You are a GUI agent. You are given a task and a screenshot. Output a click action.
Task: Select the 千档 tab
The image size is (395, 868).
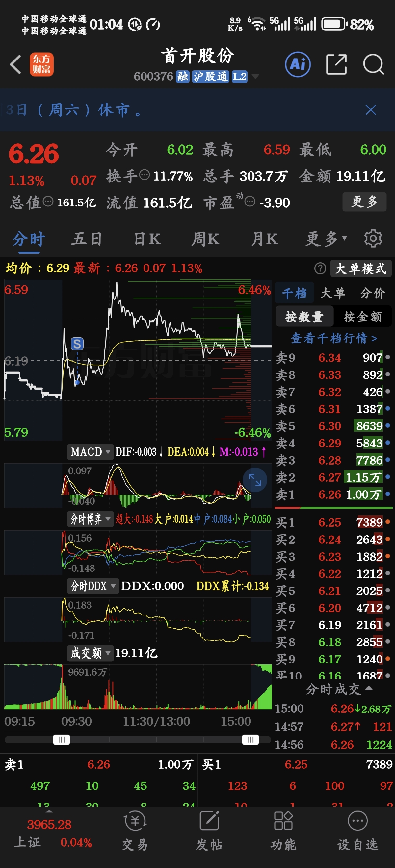295,293
